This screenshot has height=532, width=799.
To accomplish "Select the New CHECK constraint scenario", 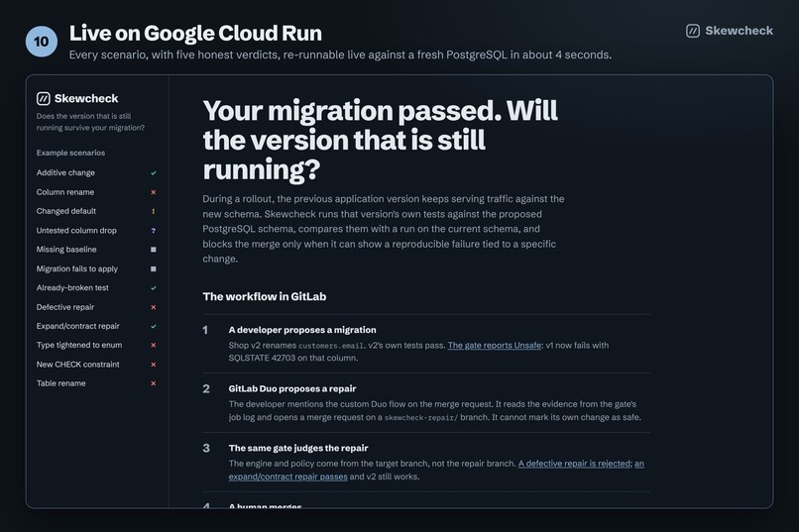I will click(96, 364).
